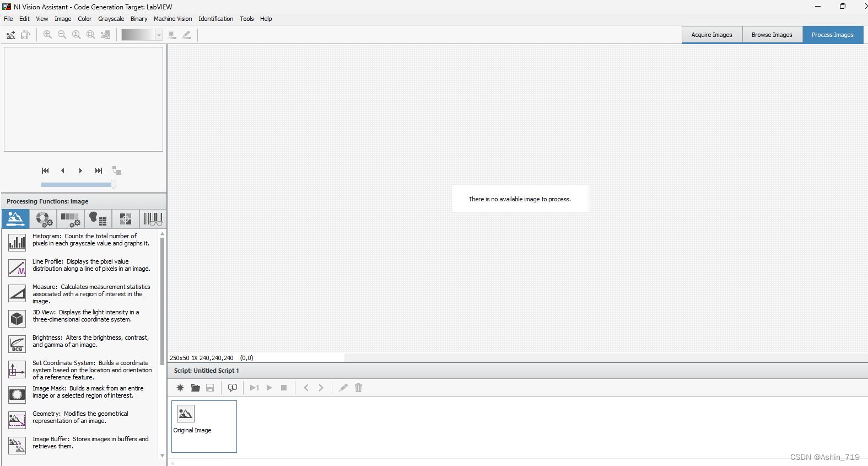Click the Delete Step trash icon

[x=359, y=388]
